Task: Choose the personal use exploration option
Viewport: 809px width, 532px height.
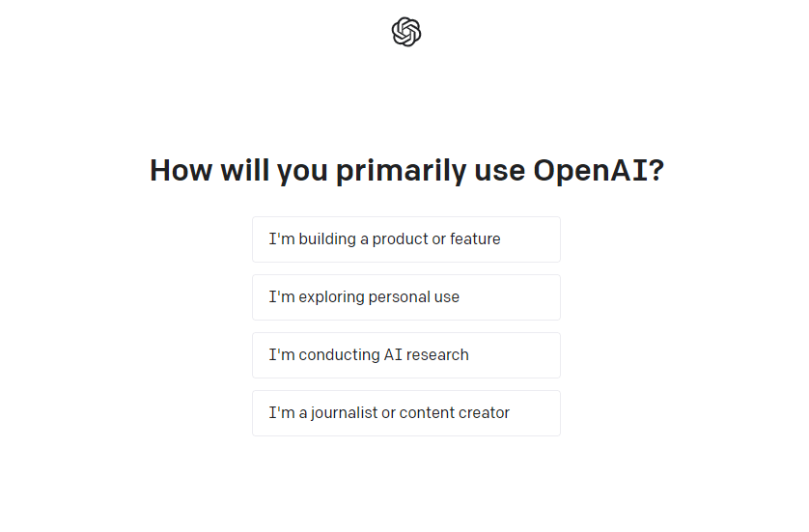Action: tap(405, 297)
